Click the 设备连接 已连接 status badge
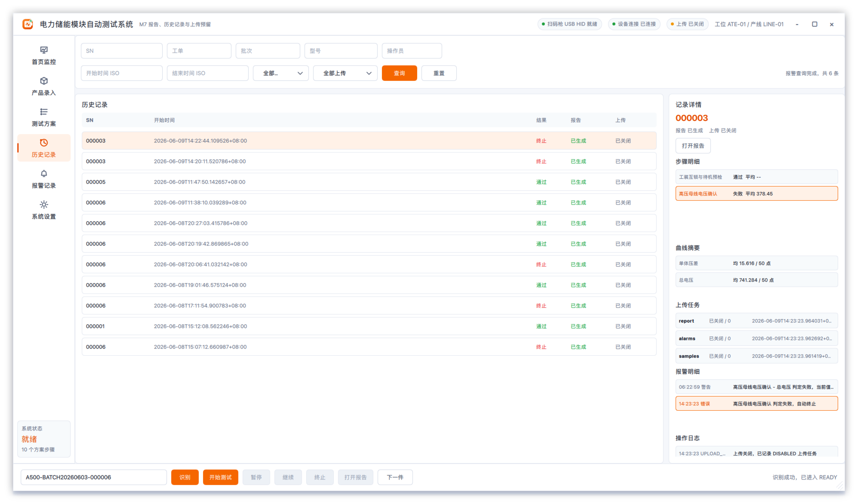 634,24
